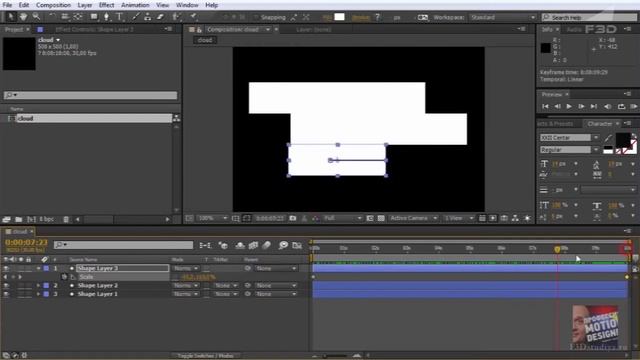Toggle the transparency grid in viewer

pos(381,218)
